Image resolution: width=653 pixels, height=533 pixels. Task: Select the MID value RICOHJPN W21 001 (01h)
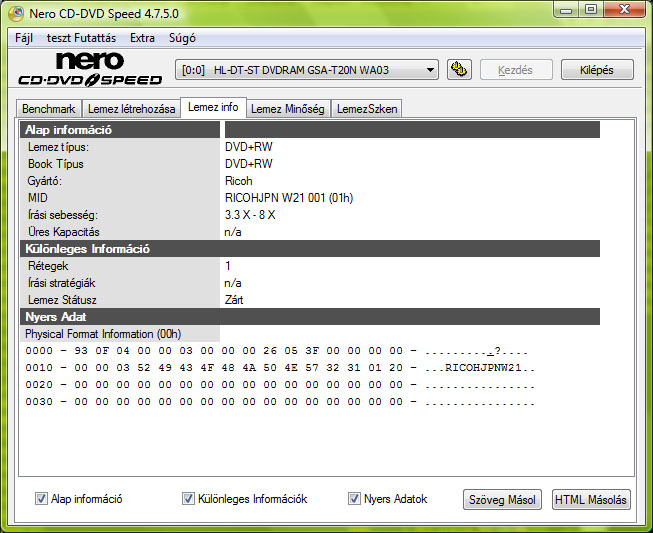[x=289, y=198]
